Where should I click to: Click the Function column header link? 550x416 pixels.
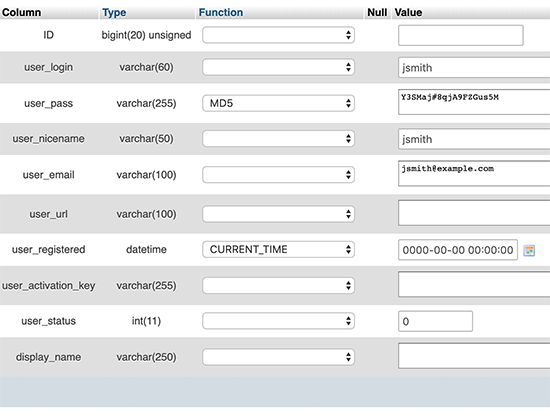pyautogui.click(x=221, y=13)
